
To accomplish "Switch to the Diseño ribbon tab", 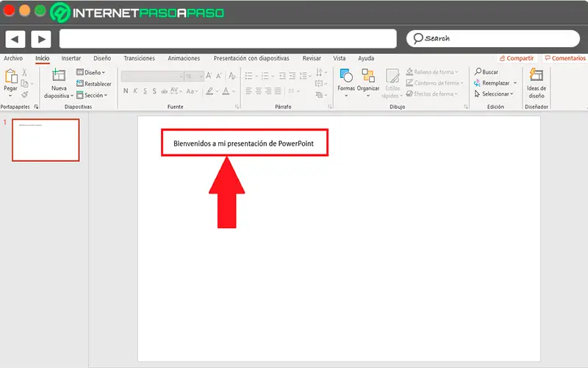I will (x=102, y=58).
